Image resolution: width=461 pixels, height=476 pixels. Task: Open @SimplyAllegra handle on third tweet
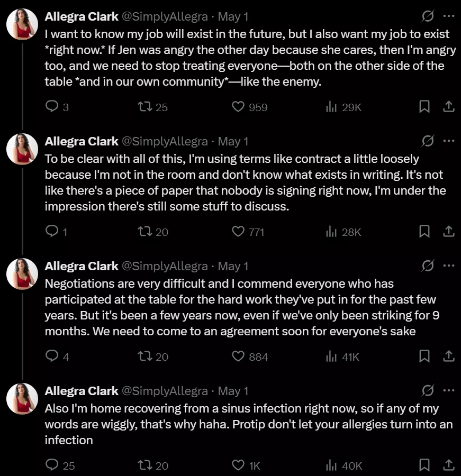pyautogui.click(x=165, y=266)
